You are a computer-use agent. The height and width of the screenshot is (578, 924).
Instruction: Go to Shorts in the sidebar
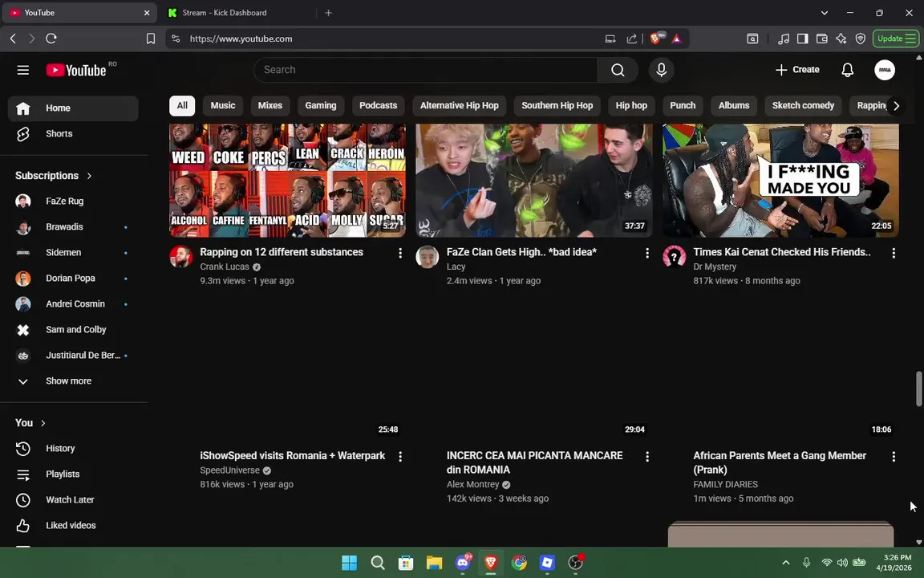73,134
